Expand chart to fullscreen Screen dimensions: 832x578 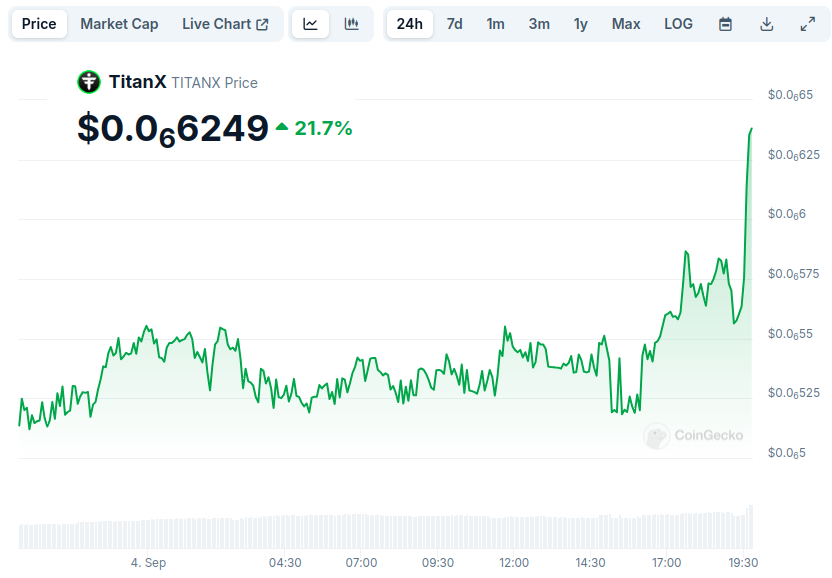pyautogui.click(x=808, y=24)
